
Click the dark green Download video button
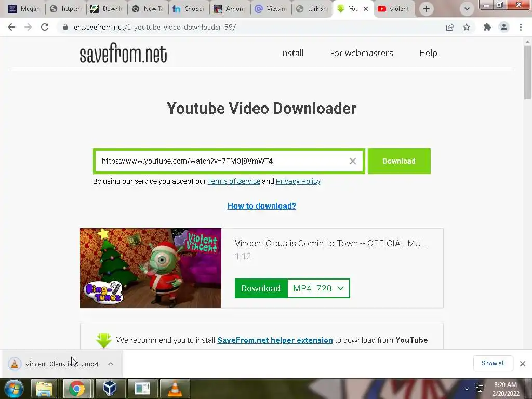(x=261, y=288)
